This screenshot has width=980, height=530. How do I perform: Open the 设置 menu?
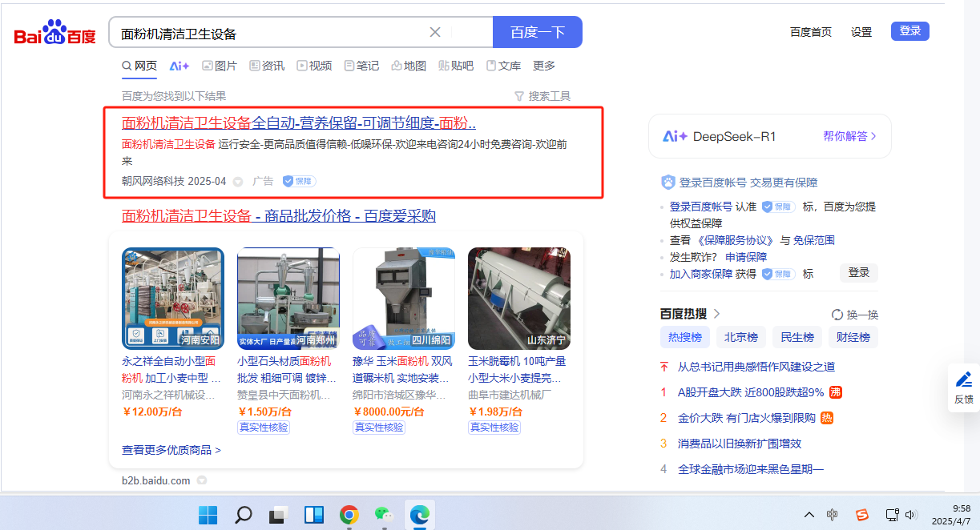click(861, 32)
